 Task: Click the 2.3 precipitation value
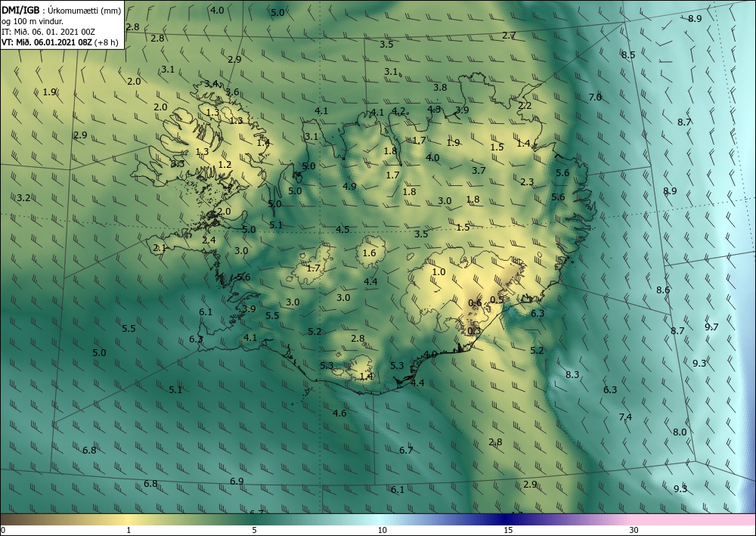[527, 181]
